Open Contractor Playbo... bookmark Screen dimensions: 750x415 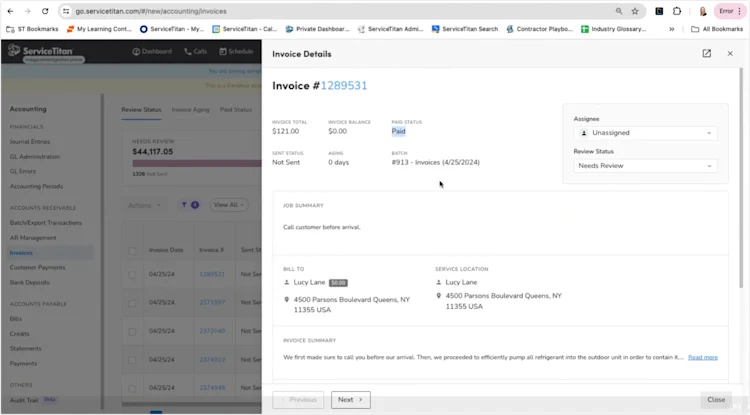click(540, 29)
